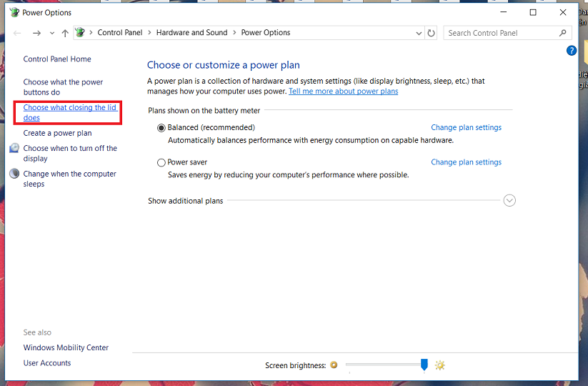Click the back navigation arrow

coord(18,33)
